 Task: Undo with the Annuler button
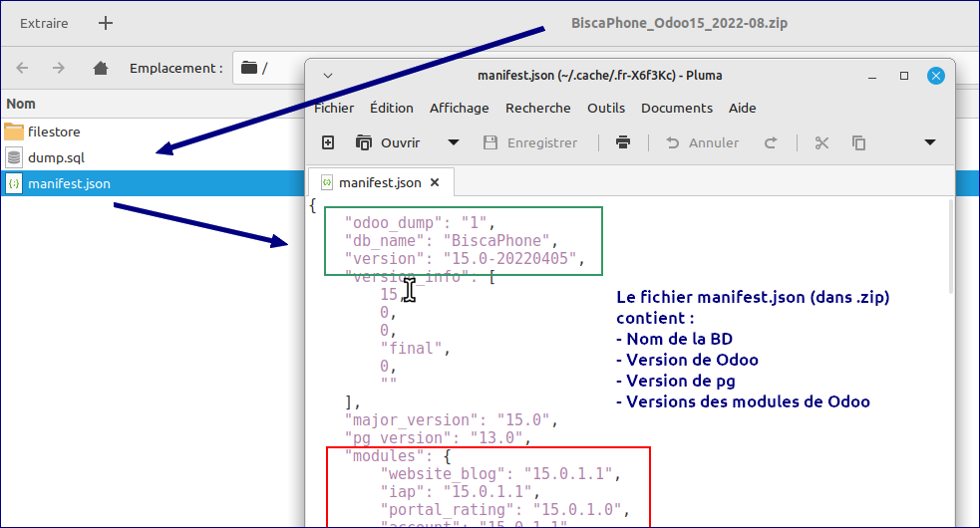tap(703, 142)
